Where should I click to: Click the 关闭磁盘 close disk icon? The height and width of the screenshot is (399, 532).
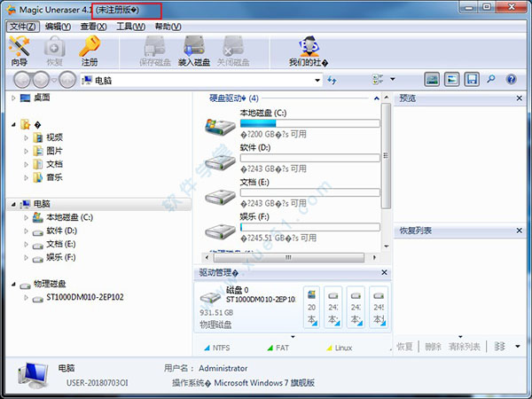coord(233,51)
